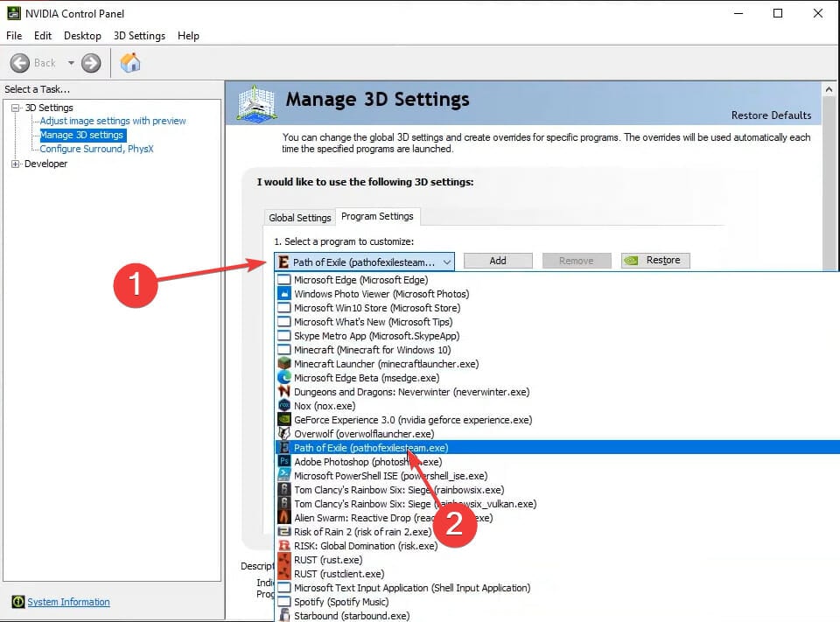Click the scroll up arrow of panel
The height and width of the screenshot is (622, 840).
pos(829,89)
